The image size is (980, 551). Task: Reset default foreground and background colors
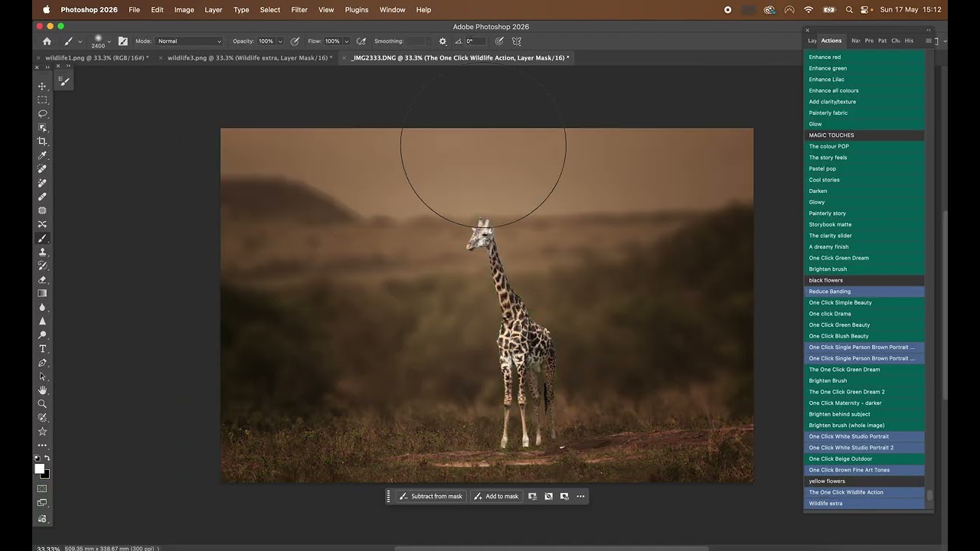coord(38,458)
